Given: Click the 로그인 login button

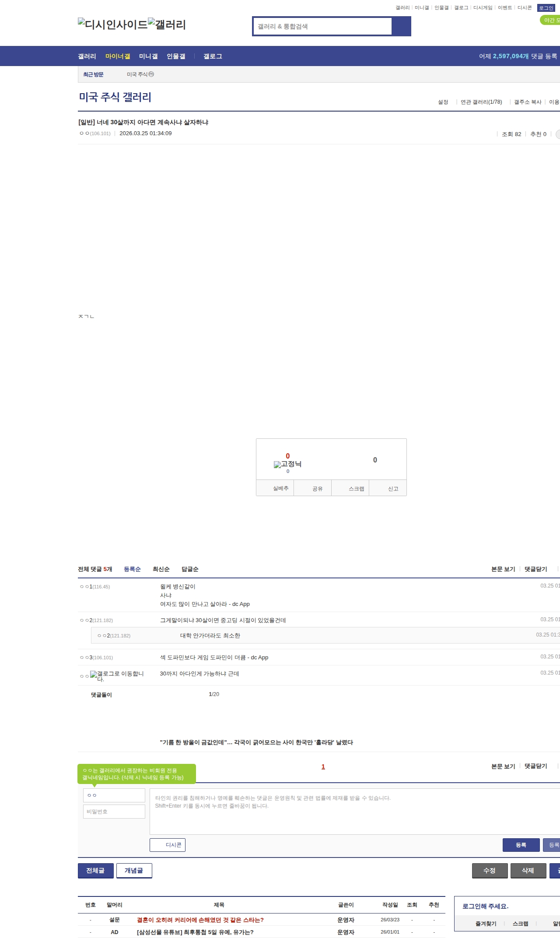Looking at the screenshot, I should click(546, 8).
